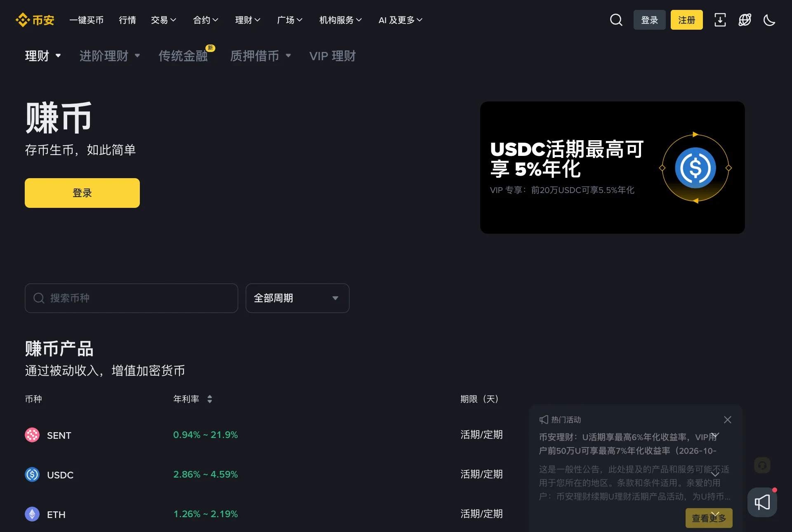The height and width of the screenshot is (532, 792).
Task: Click the ETH rate 1.26% ~ 2.19%
Action: tap(205, 514)
